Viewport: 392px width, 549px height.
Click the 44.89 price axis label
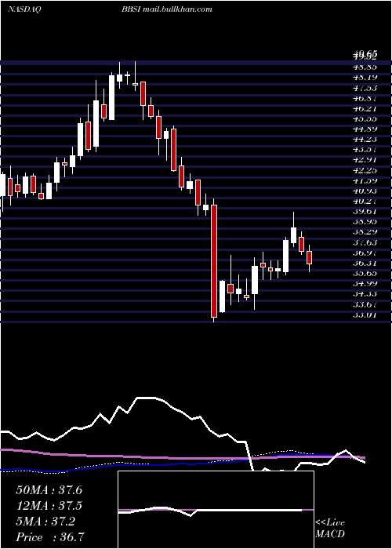pos(365,129)
